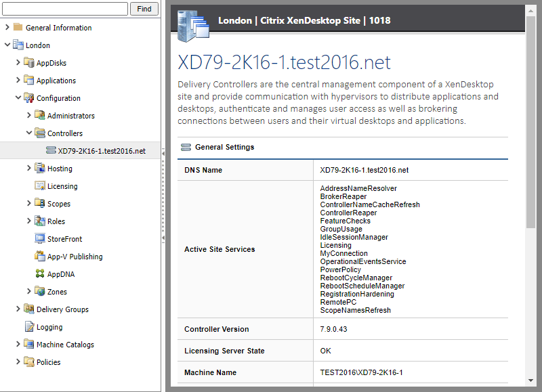Click the Delivery Groups icon
The image size is (542, 392).
point(29,309)
